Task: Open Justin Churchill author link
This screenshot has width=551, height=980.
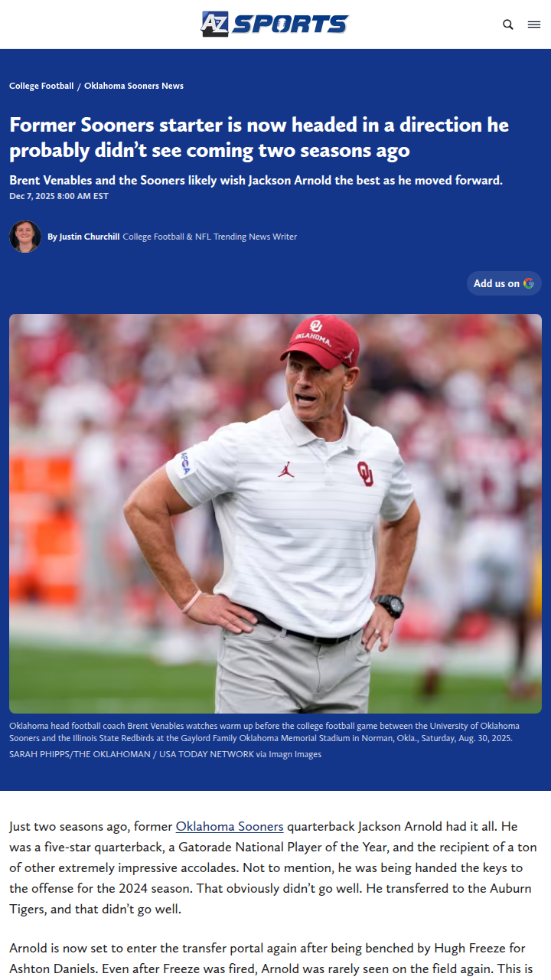Action: (90, 237)
